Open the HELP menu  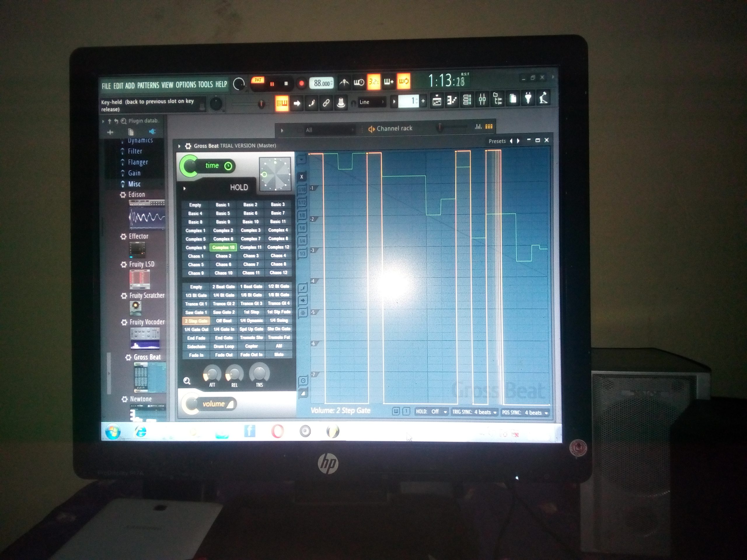pos(221,84)
